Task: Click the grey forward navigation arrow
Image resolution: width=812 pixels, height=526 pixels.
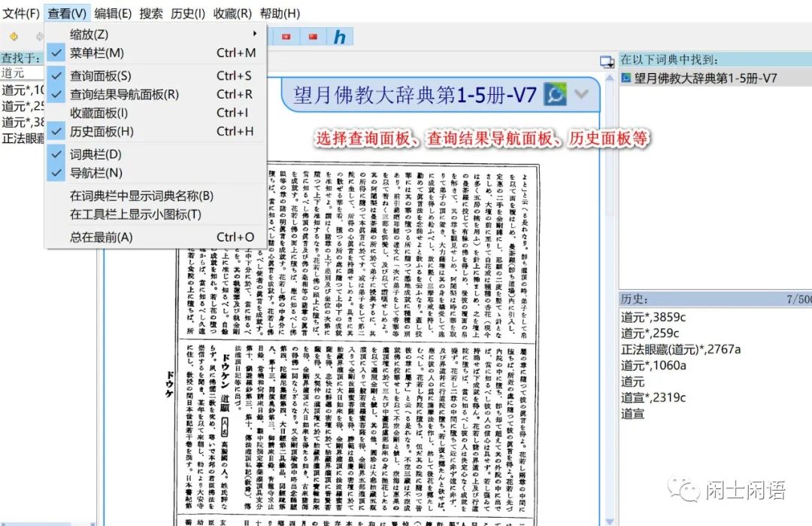Action: [x=40, y=36]
